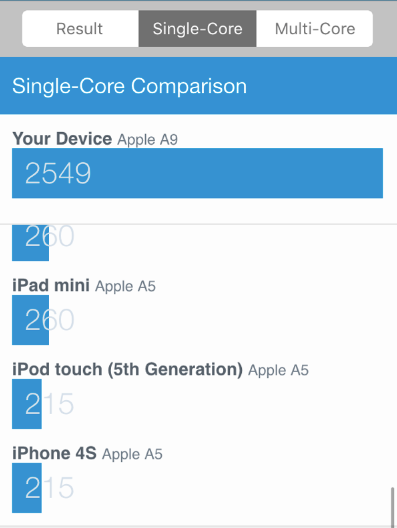Tap the Apple A5 label beside iPhone 4S
397x528 pixels.
[132, 454]
